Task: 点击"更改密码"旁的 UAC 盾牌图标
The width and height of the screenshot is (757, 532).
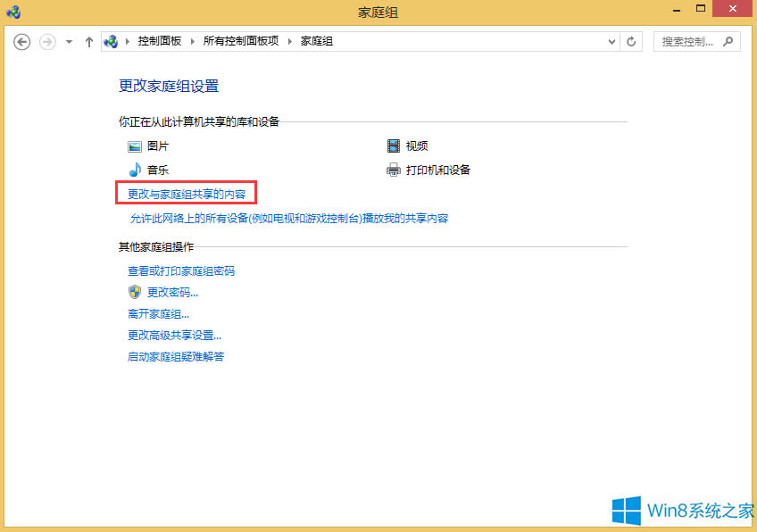Action: pyautogui.click(x=134, y=292)
